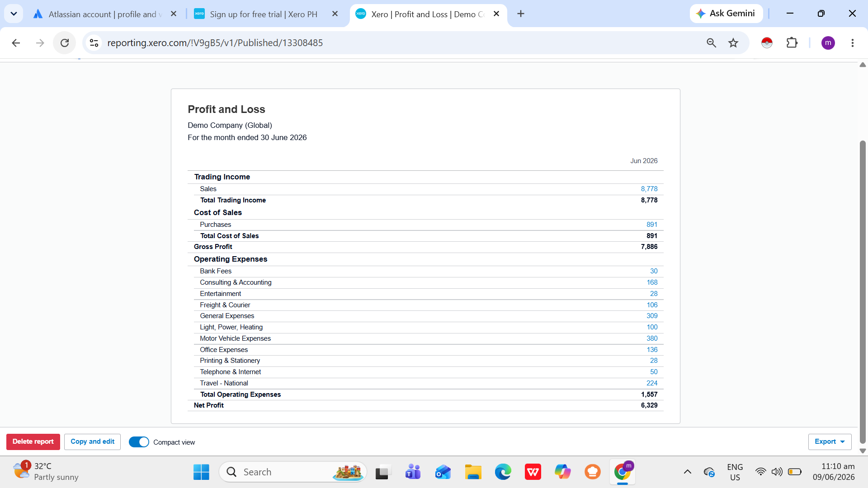The image size is (868, 488).
Task: Select Total Operating Expenses value 1,557
Action: click(x=649, y=394)
